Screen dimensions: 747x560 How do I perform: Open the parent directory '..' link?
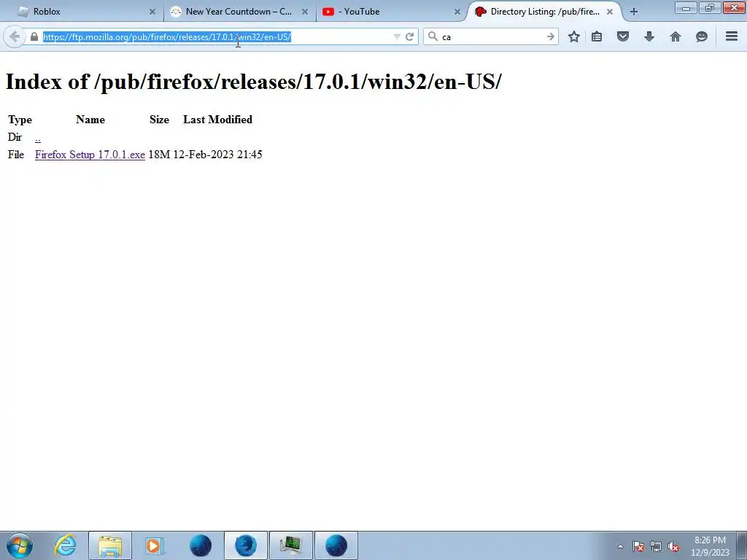(x=38, y=138)
